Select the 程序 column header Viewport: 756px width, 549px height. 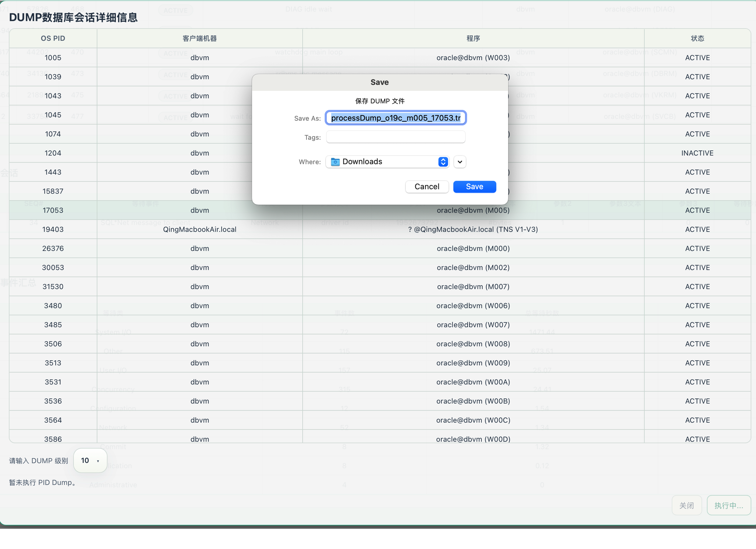tap(473, 38)
